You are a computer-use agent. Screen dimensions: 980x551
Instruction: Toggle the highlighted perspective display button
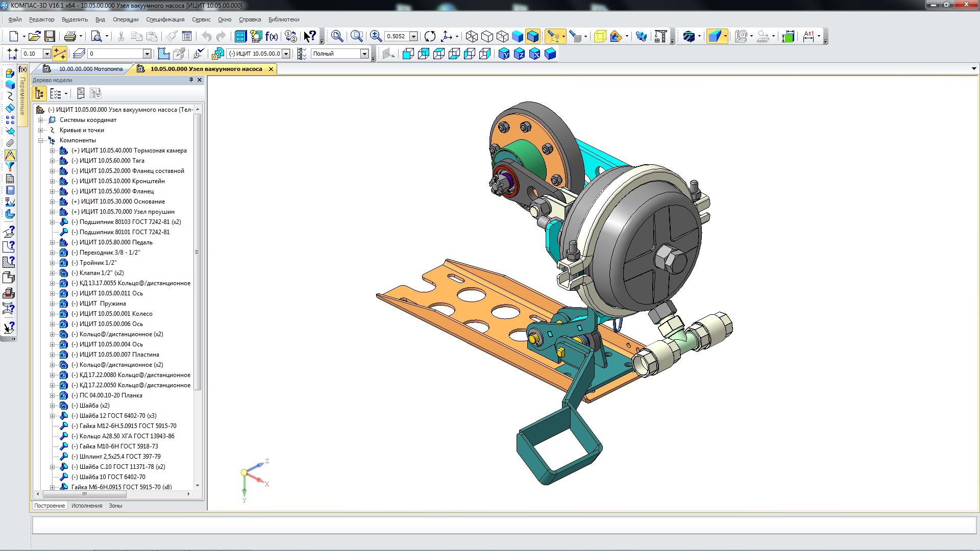(x=715, y=36)
